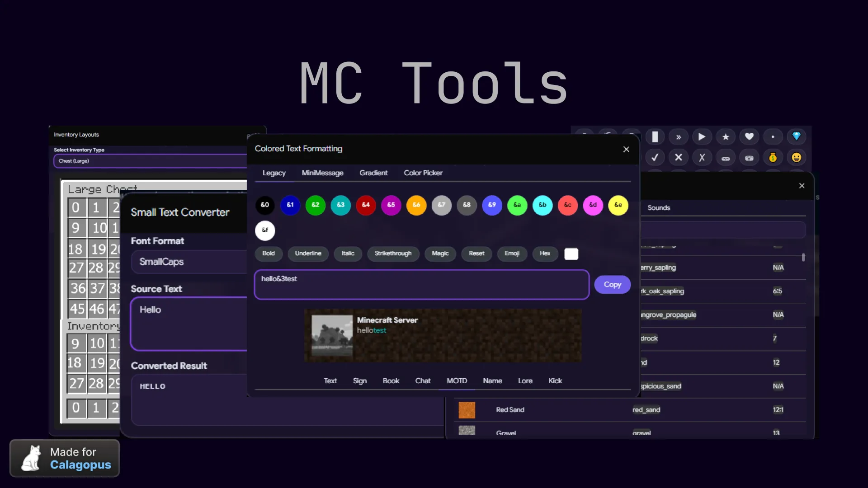Copy the formatted text

[x=613, y=285]
